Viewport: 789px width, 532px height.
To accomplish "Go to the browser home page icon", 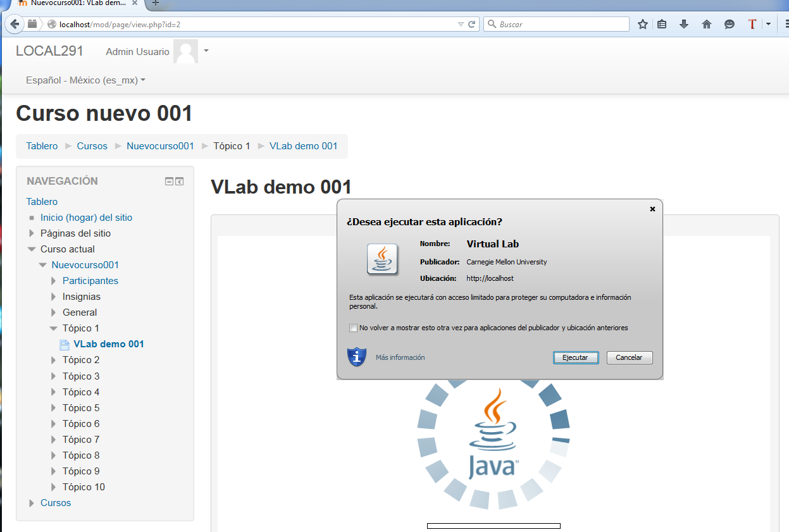I will pyautogui.click(x=707, y=24).
